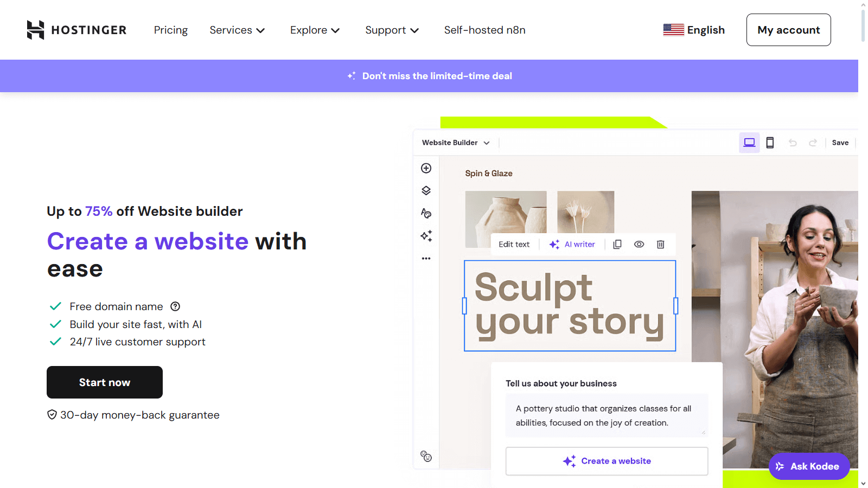868x488 pixels.
Task: Open the Pricing menu item
Action: click(x=171, y=30)
